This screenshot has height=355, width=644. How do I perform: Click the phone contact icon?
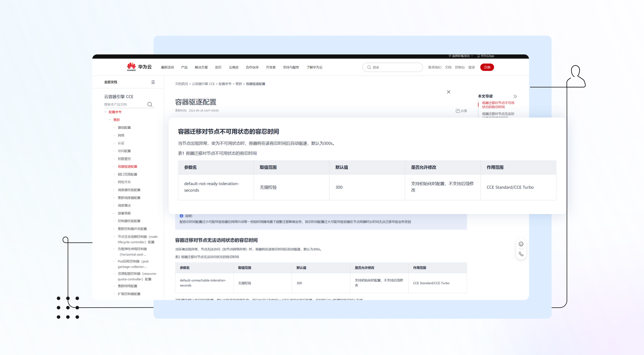click(x=521, y=254)
